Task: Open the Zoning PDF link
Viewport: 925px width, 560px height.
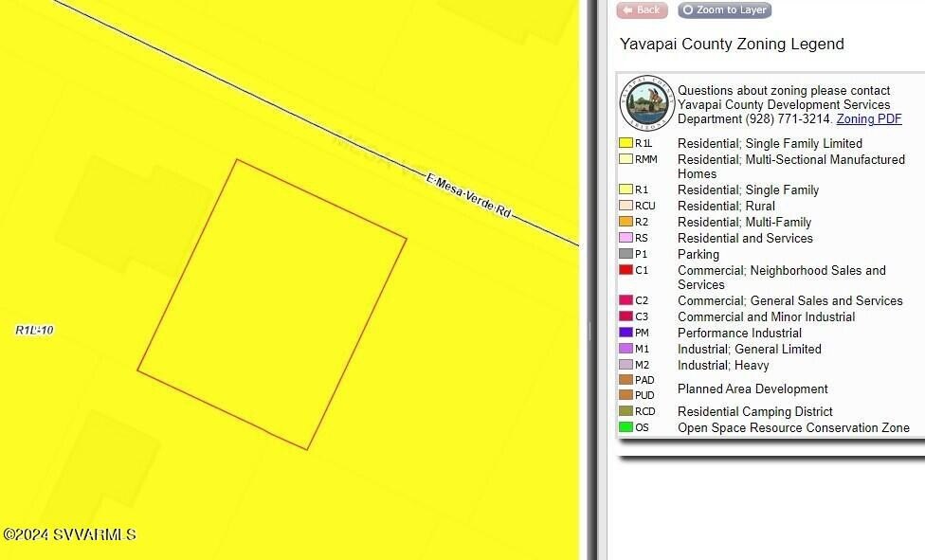Action: point(868,119)
